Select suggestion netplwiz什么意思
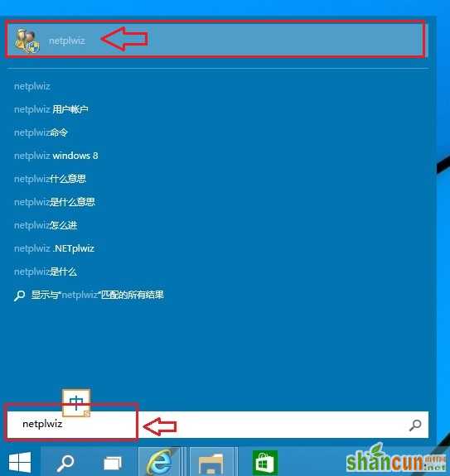Viewport: 450px width, 476px height. (50, 179)
